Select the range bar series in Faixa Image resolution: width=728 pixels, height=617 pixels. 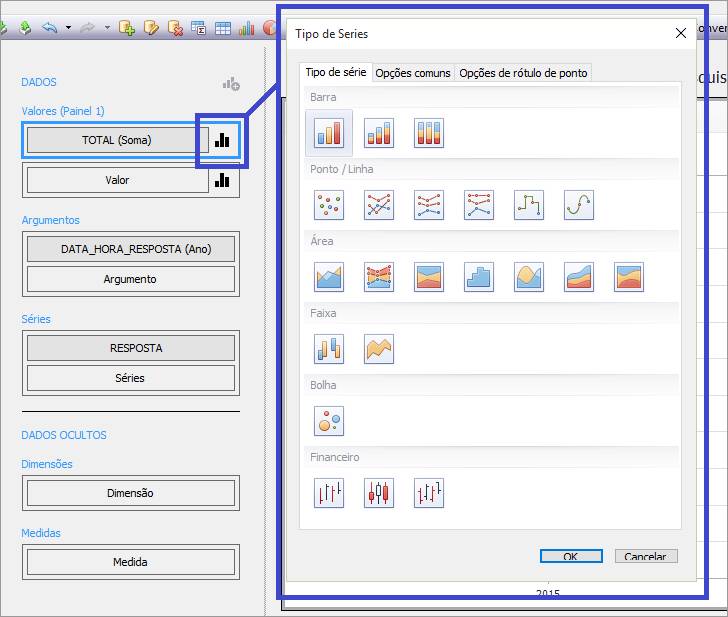click(x=329, y=349)
